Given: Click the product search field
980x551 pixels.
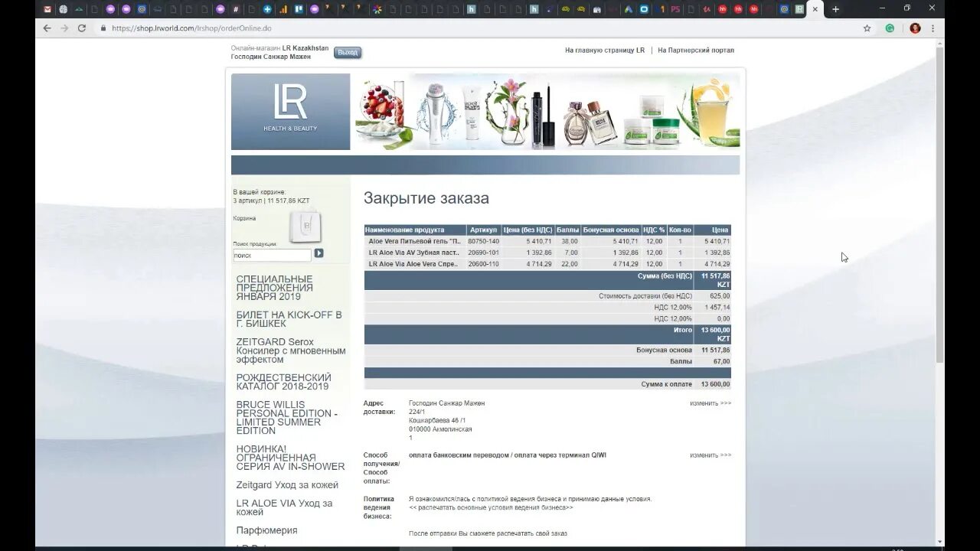Looking at the screenshot, I should coord(272,255).
